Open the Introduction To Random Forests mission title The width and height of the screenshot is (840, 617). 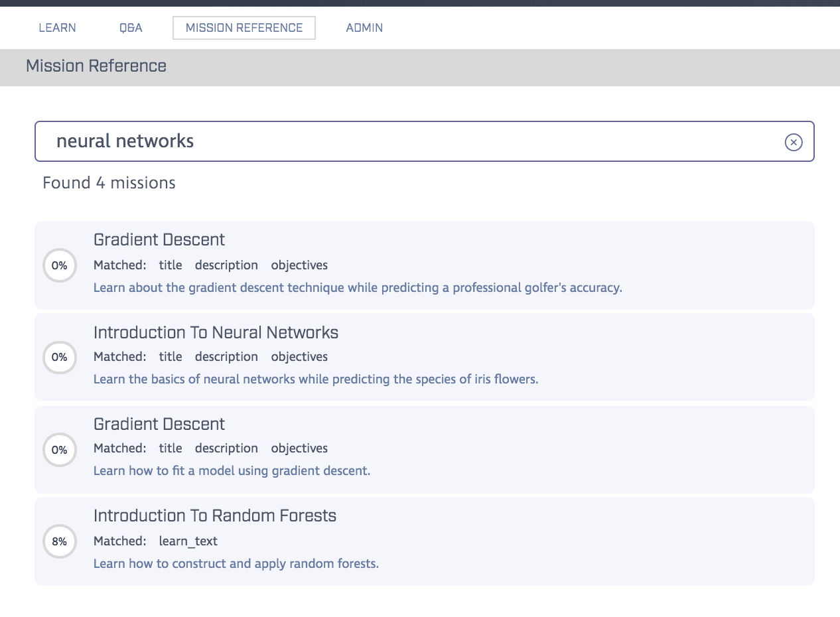click(214, 515)
